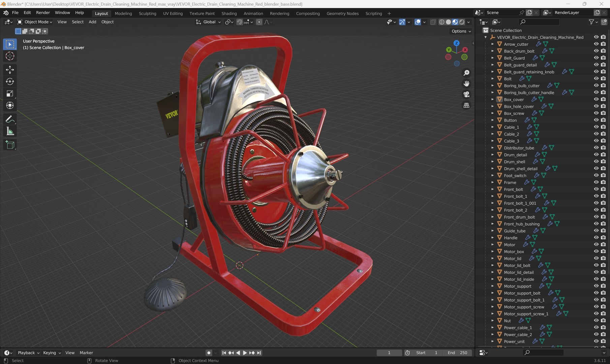This screenshot has height=364, width=610.
Task: Disable render camera for Frame
Action: [x=603, y=182]
